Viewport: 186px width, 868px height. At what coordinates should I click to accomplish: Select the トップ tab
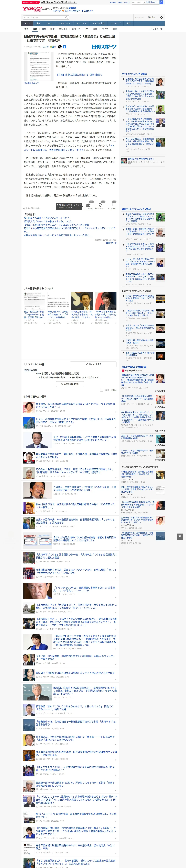[27, 23]
